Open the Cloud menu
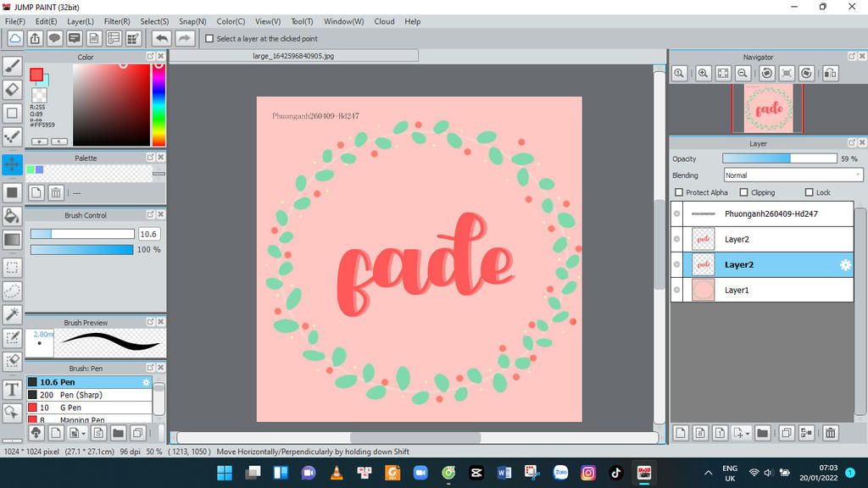Image resolution: width=868 pixels, height=488 pixels. pos(384,21)
